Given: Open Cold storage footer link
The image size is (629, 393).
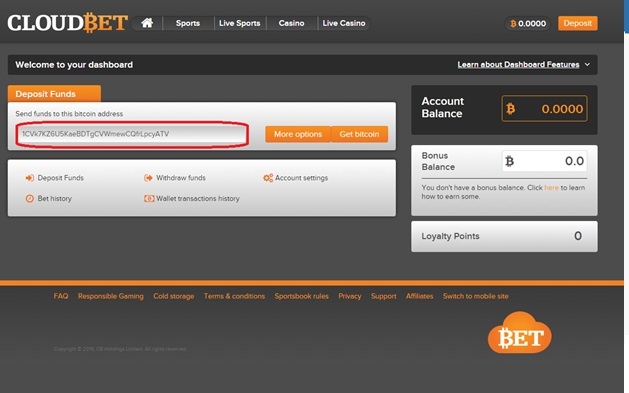Looking at the screenshot, I should [x=174, y=296].
